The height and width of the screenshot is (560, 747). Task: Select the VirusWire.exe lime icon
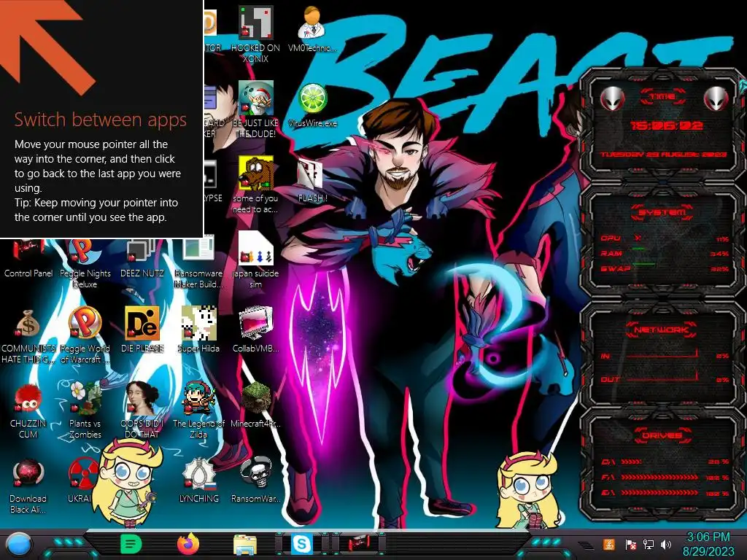pos(312,106)
